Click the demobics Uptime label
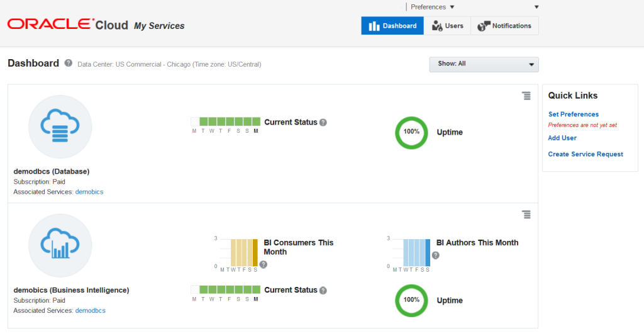This screenshot has height=336, width=644. (450, 300)
